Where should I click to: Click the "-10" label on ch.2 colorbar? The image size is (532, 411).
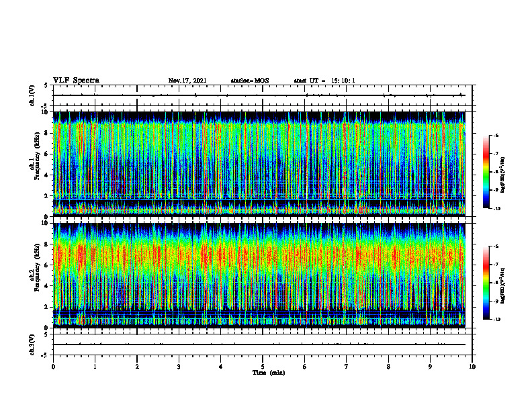click(496, 320)
